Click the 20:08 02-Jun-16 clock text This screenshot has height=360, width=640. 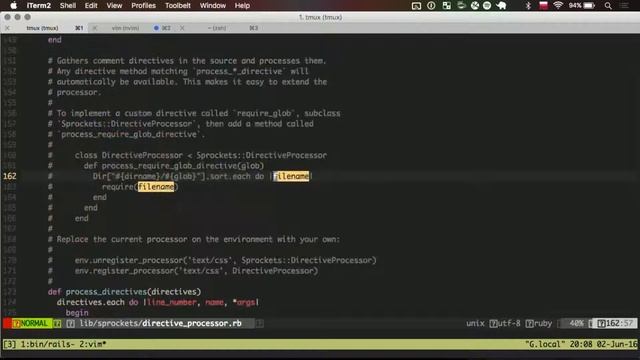[x=603, y=344]
